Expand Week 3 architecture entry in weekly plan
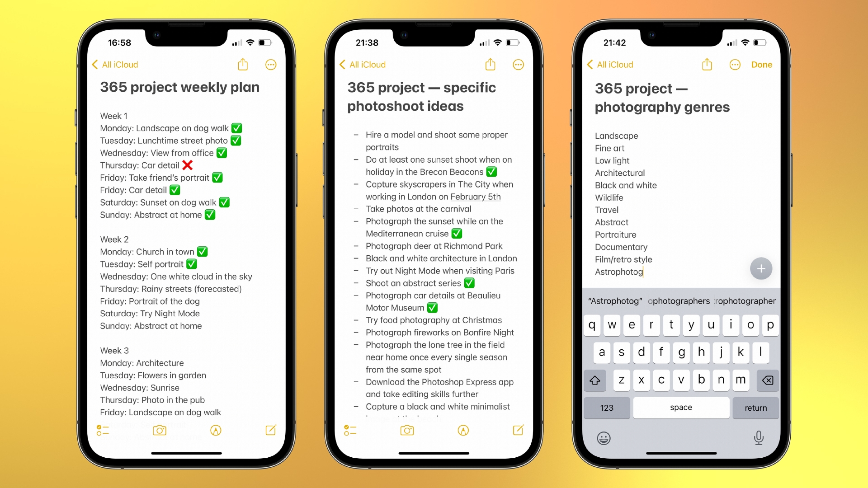The height and width of the screenshot is (488, 868). (142, 362)
